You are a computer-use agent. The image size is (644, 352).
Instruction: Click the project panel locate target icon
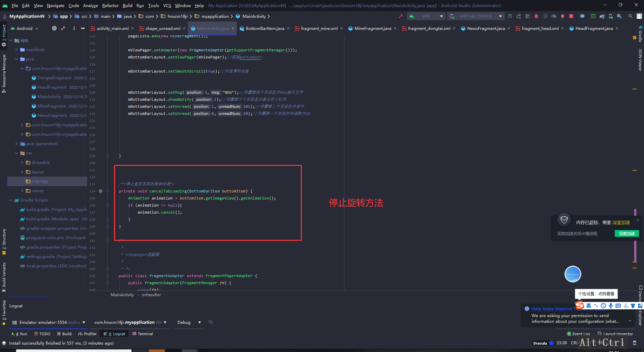(54, 28)
